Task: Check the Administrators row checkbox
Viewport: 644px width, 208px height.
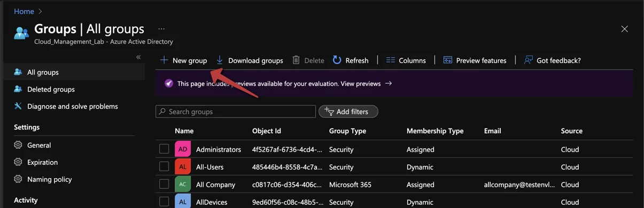Action: [164, 149]
